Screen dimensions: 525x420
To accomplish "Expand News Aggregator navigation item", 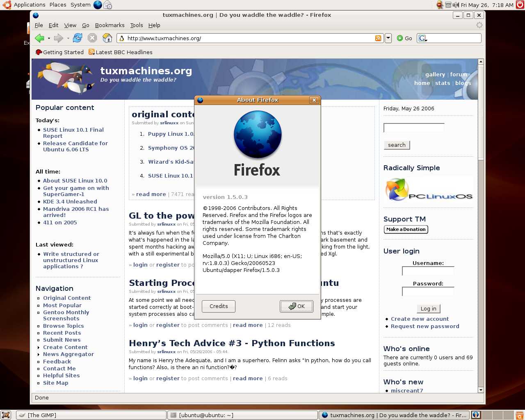I will (68, 354).
